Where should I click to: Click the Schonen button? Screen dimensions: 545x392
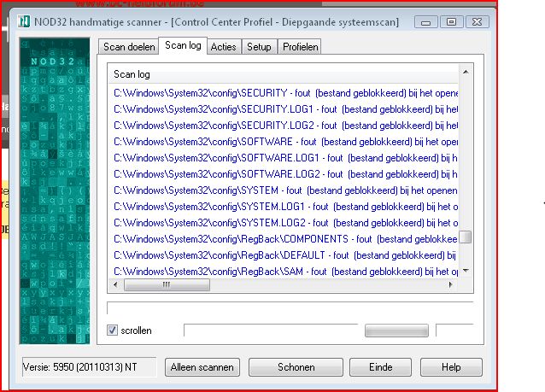click(296, 367)
